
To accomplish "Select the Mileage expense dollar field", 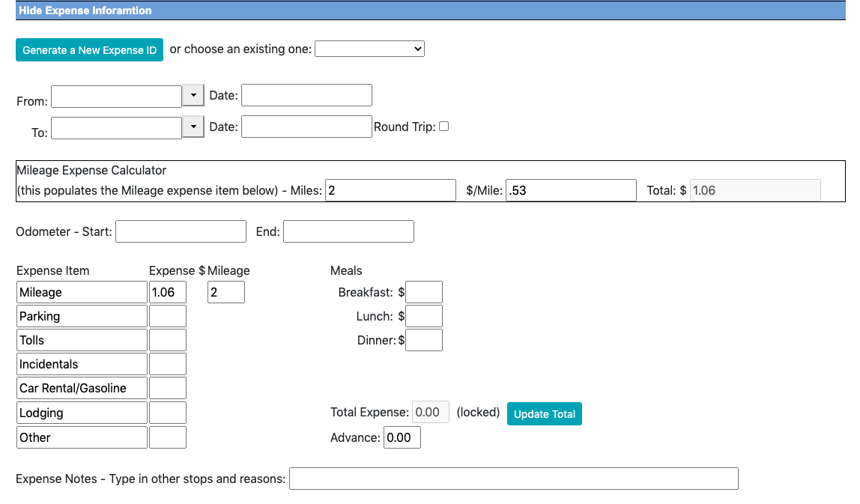I will tap(168, 292).
